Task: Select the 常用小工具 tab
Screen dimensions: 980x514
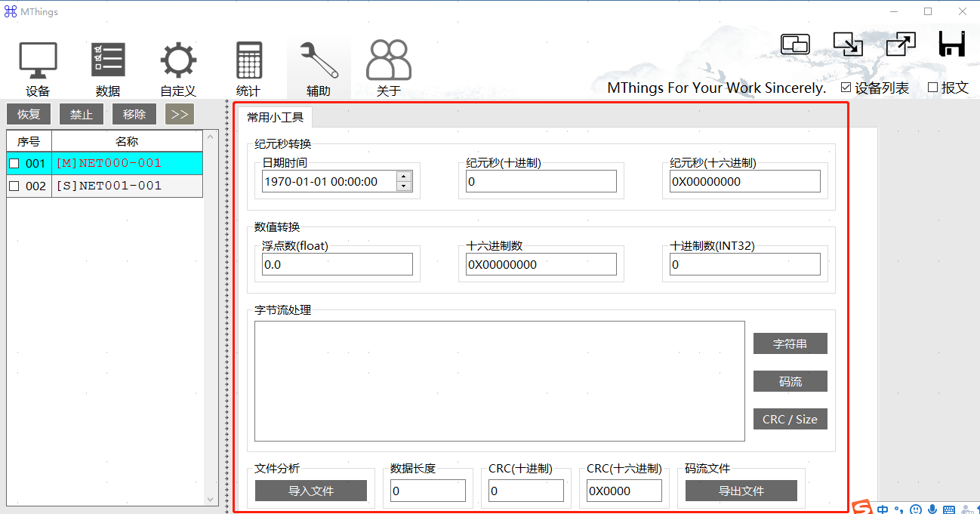Action: coord(275,118)
